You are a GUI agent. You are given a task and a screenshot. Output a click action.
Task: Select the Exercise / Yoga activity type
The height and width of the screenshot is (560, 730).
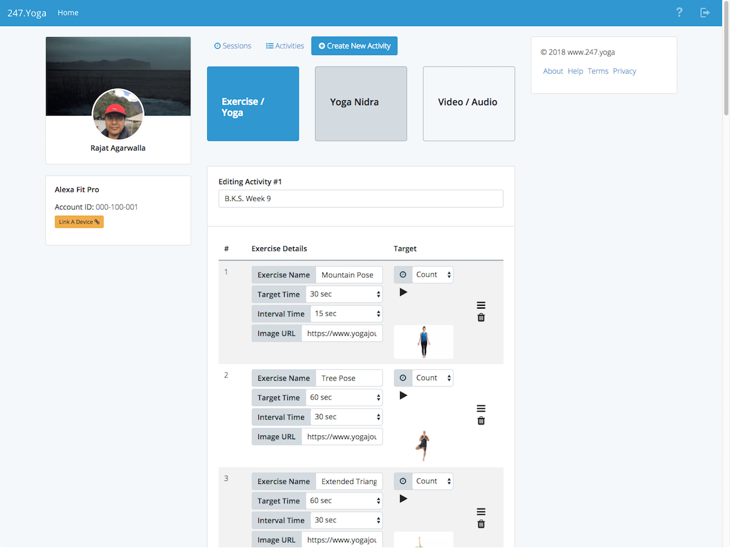(253, 104)
